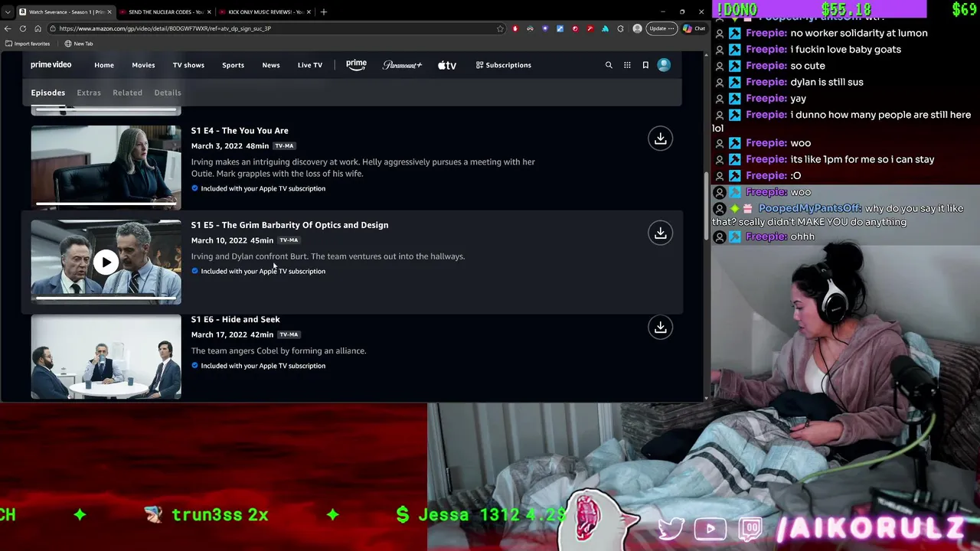Close the Watch Severance tab
The image size is (980, 551).
point(109,12)
